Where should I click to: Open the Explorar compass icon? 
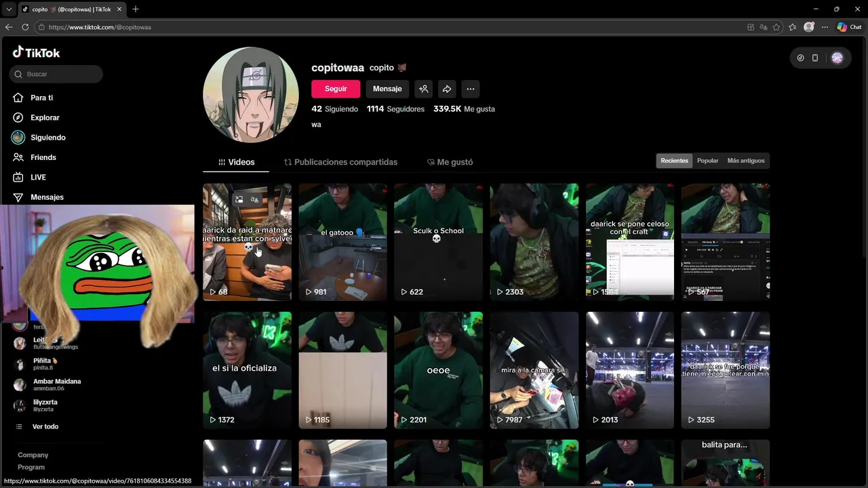point(18,117)
